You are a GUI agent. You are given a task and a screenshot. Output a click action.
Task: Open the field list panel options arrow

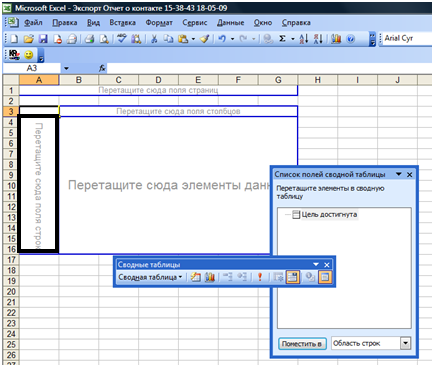[x=398, y=174]
